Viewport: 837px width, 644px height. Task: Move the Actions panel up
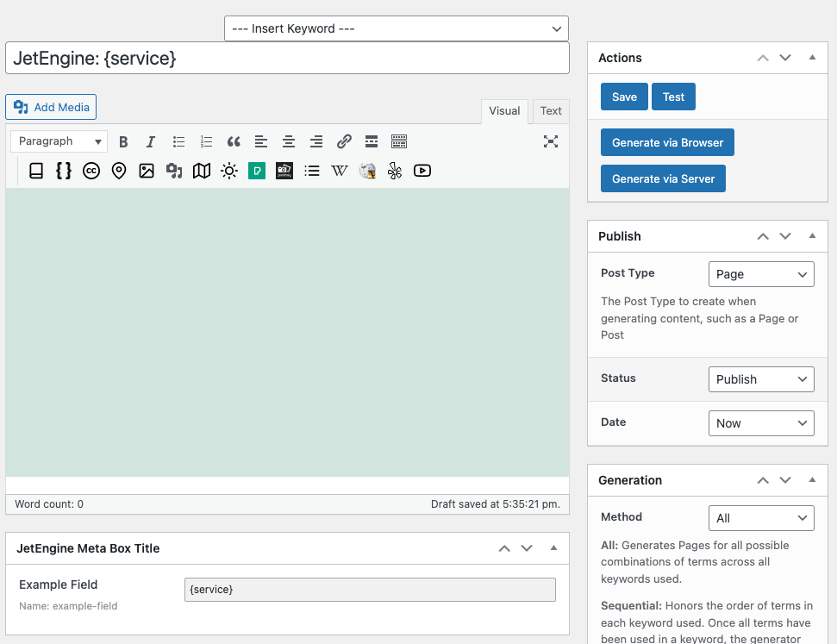pyautogui.click(x=764, y=58)
